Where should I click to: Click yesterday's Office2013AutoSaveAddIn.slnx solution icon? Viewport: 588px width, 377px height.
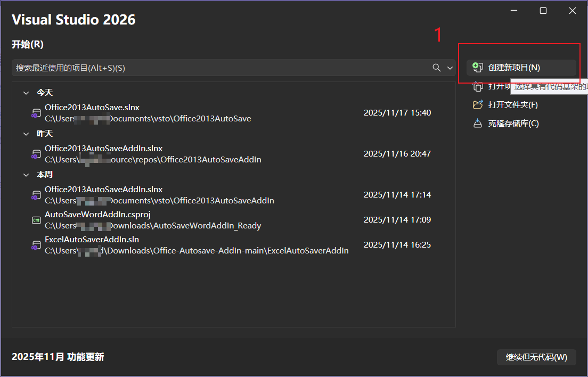click(x=36, y=154)
